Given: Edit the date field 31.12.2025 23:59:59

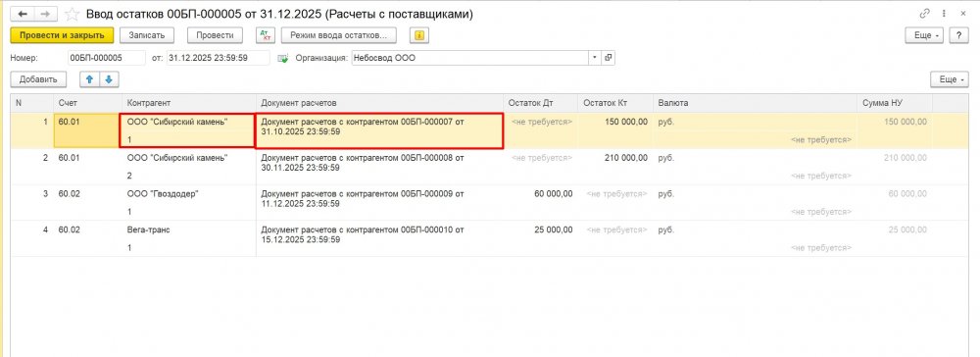Looking at the screenshot, I should point(218,58).
